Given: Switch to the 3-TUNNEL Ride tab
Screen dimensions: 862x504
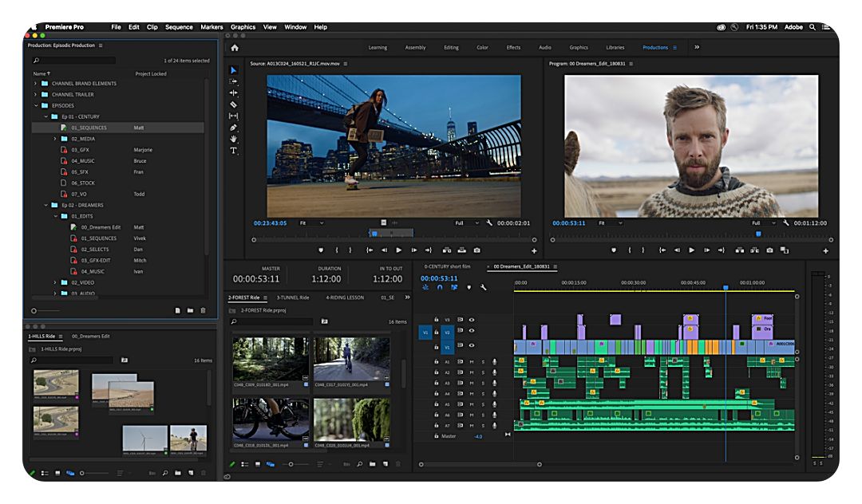Looking at the screenshot, I should (292, 297).
